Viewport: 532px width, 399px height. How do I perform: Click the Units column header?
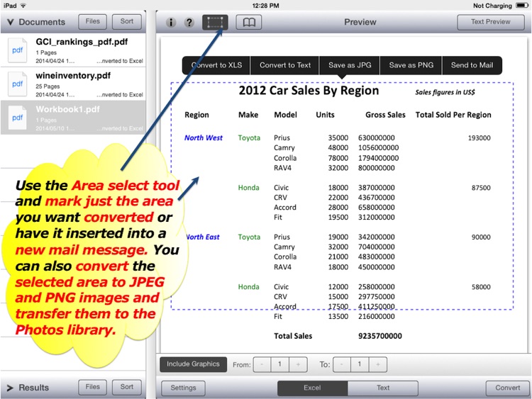[325, 115]
